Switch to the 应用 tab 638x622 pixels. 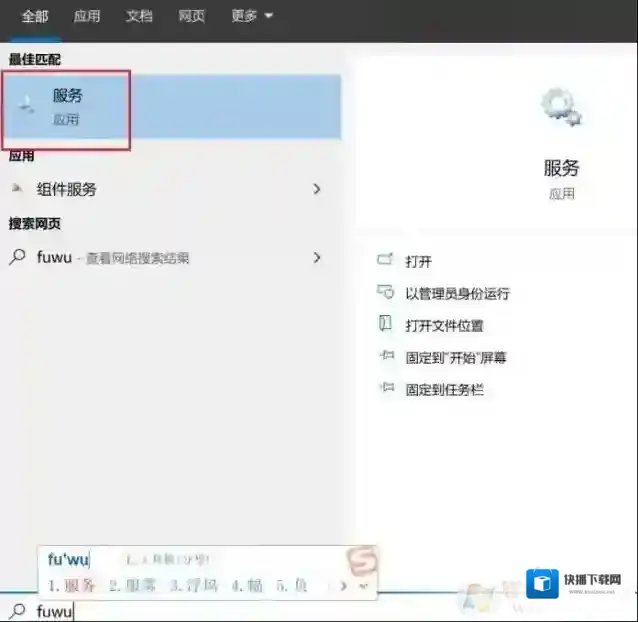[87, 16]
